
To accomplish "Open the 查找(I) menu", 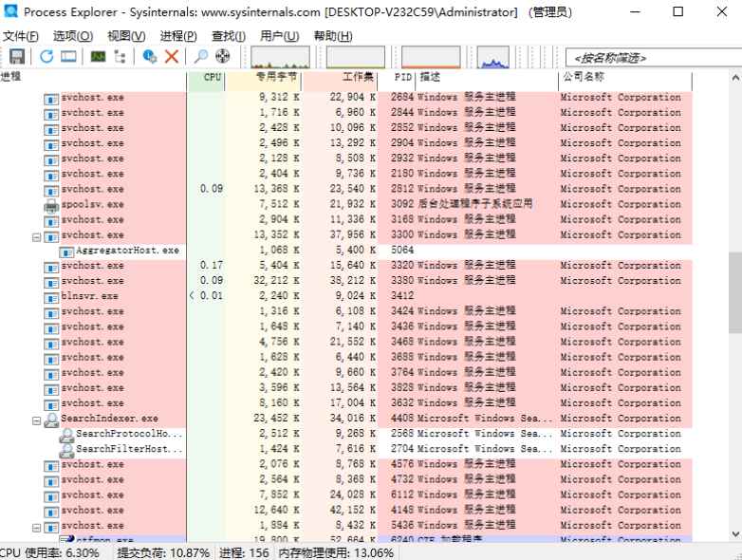I will [x=229, y=36].
